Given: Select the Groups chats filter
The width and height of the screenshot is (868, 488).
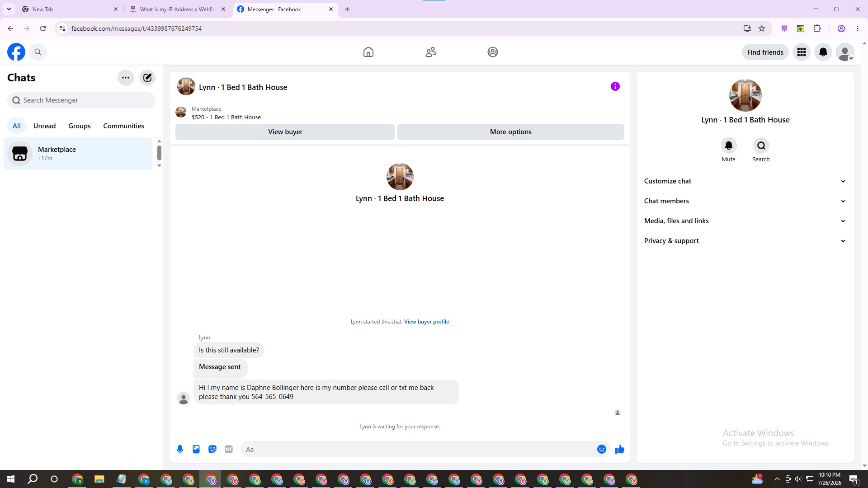Looking at the screenshot, I should (80, 126).
